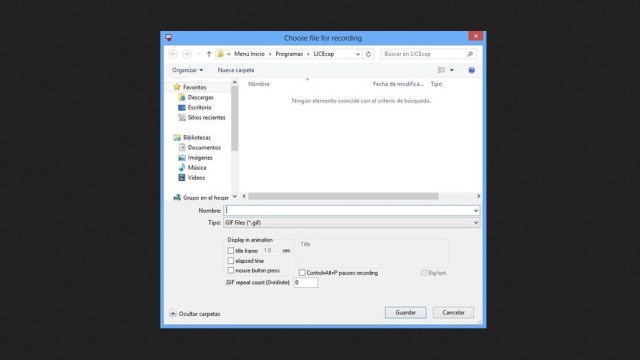This screenshot has width=640, height=360.
Task: Open the recent locations dropdown arrow
Action: [x=198, y=54]
